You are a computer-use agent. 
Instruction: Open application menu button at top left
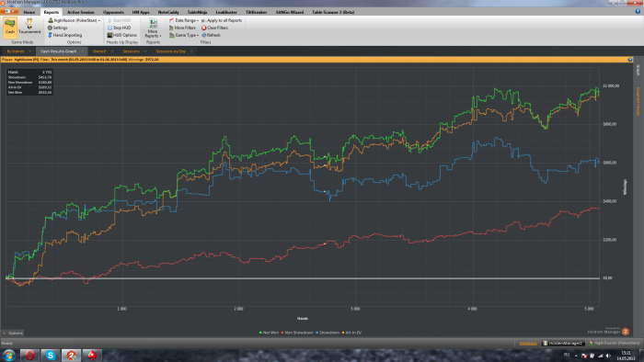point(9,11)
